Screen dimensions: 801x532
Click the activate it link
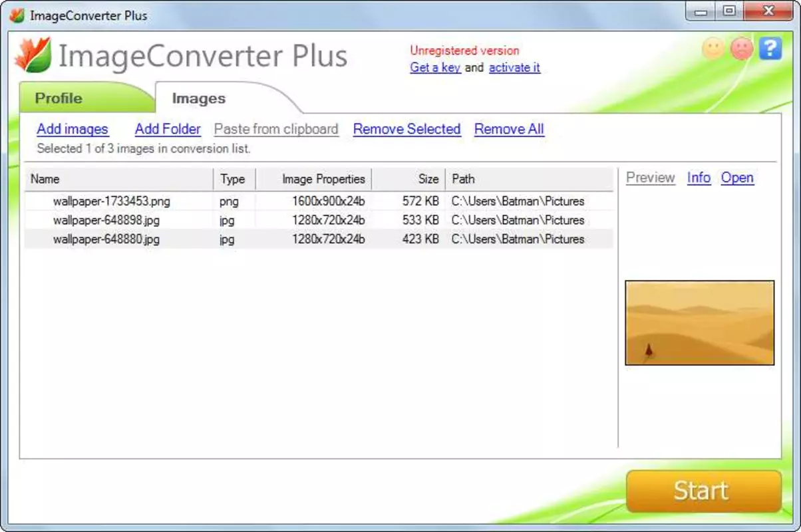pyautogui.click(x=514, y=67)
